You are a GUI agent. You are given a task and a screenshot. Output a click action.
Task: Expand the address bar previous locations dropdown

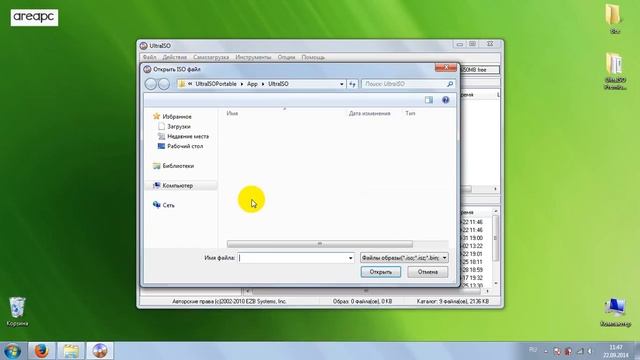[x=342, y=84]
